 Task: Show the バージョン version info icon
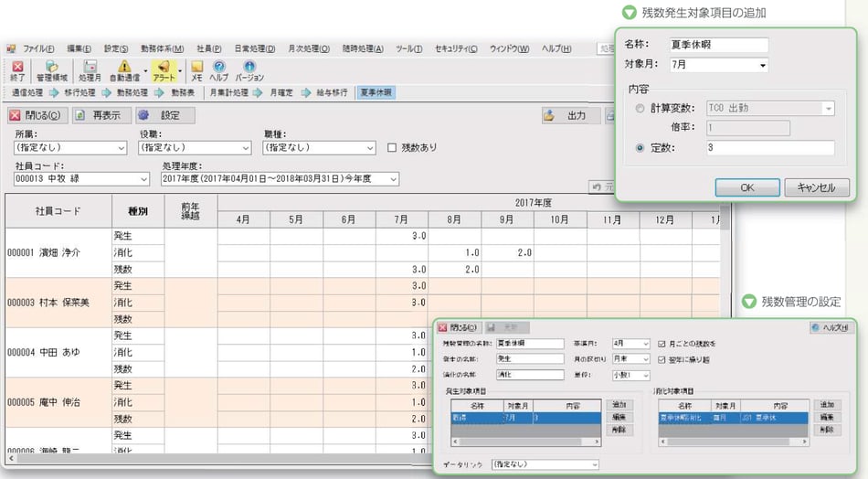point(249,69)
